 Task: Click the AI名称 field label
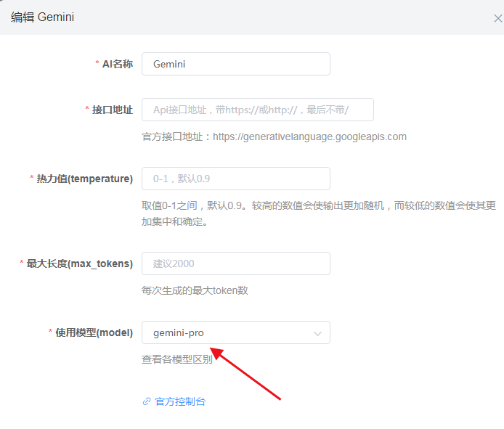pos(118,64)
